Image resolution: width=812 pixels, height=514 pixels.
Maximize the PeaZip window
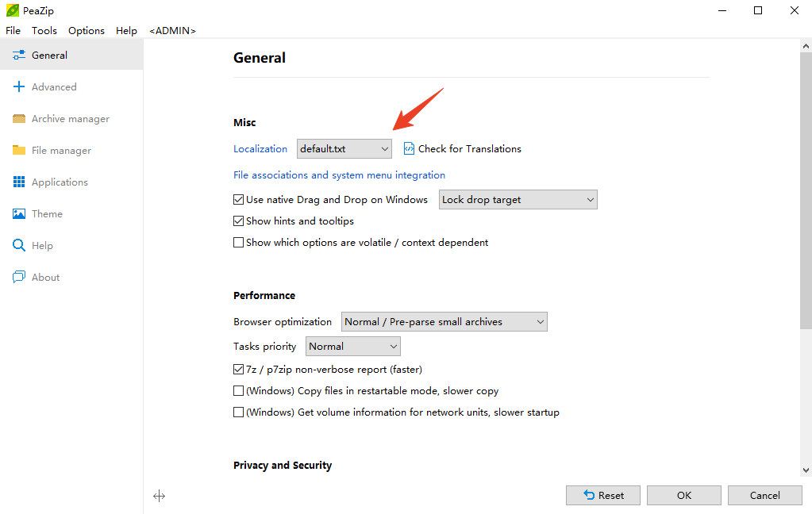click(757, 10)
